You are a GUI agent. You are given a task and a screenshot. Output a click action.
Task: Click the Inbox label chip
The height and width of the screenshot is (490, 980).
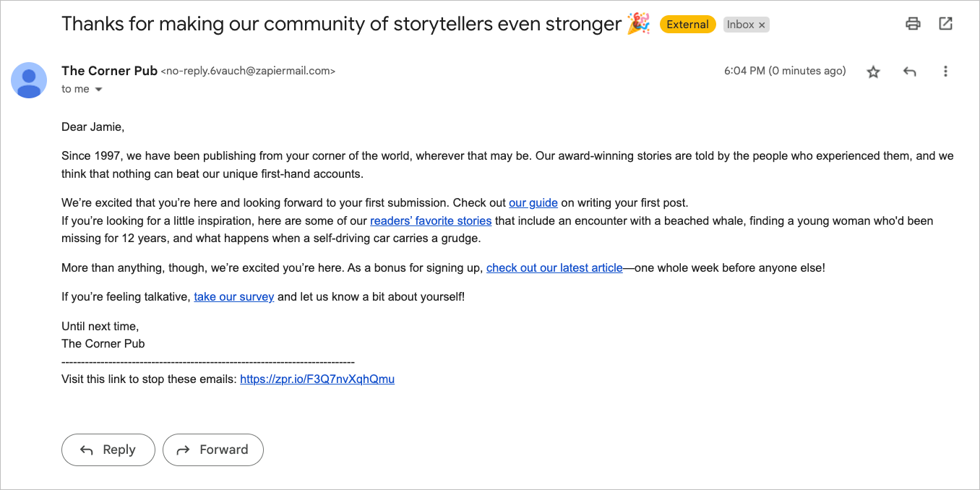740,25
